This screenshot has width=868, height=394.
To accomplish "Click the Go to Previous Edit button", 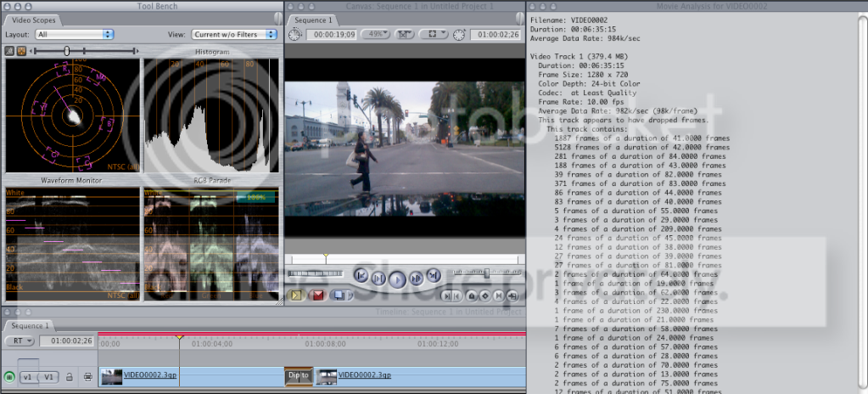I will (x=361, y=276).
